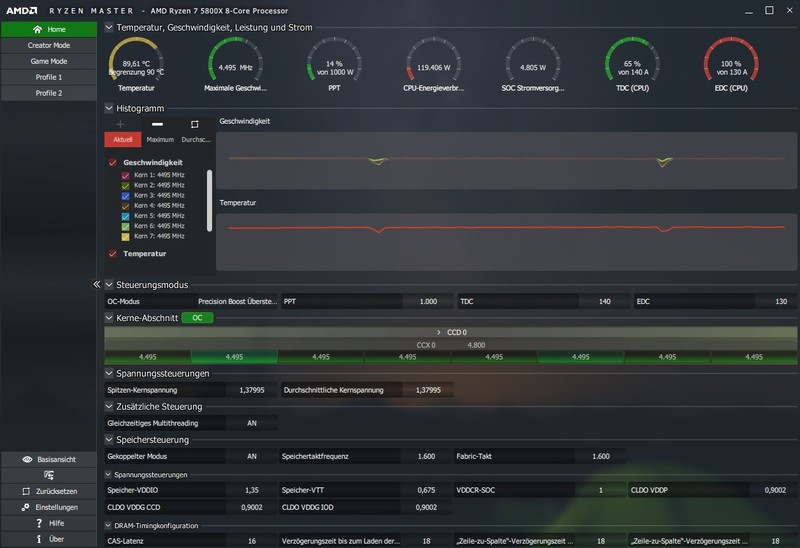Image resolution: width=800 pixels, height=548 pixels.
Task: Click the AMD logo in title bar
Action: 21,10
